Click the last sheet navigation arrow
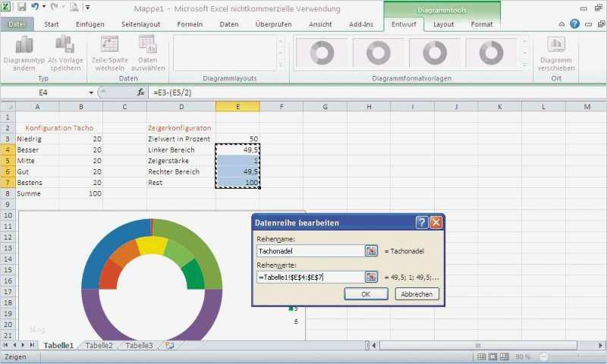 coord(32,344)
